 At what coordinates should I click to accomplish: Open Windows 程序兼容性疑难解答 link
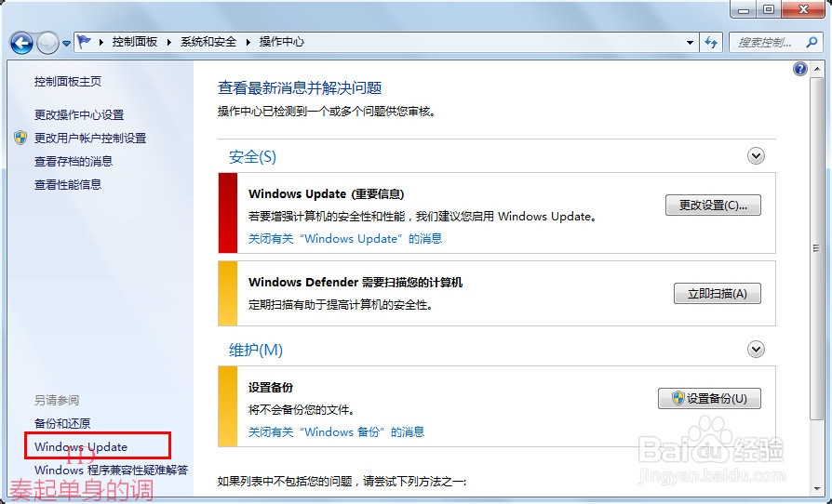[x=112, y=471]
